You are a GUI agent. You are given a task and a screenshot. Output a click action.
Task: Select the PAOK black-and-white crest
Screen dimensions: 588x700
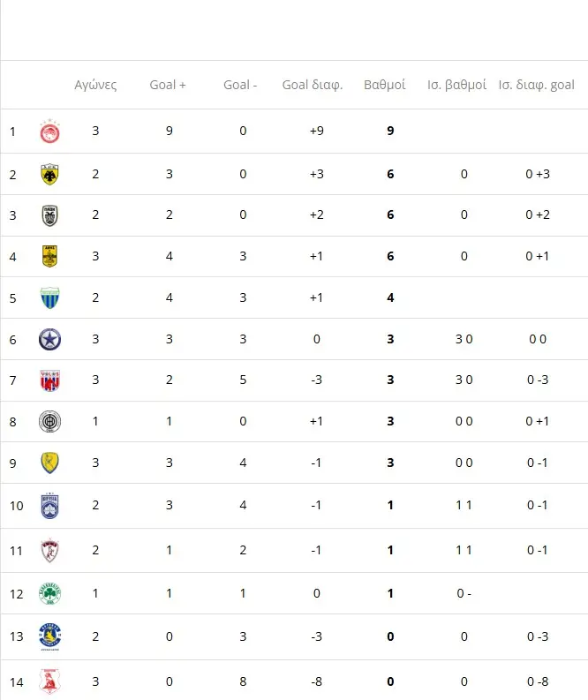point(49,215)
